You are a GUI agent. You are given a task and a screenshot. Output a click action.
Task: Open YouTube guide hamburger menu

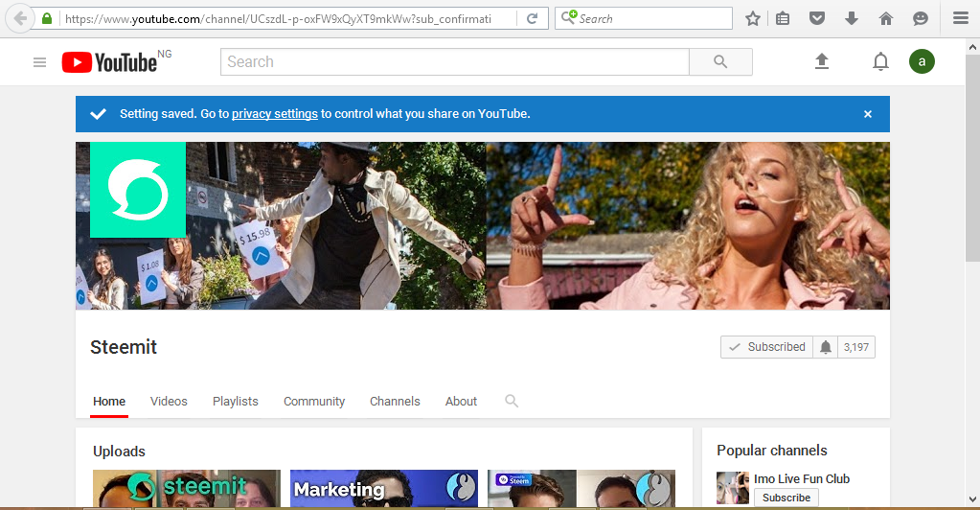40,62
